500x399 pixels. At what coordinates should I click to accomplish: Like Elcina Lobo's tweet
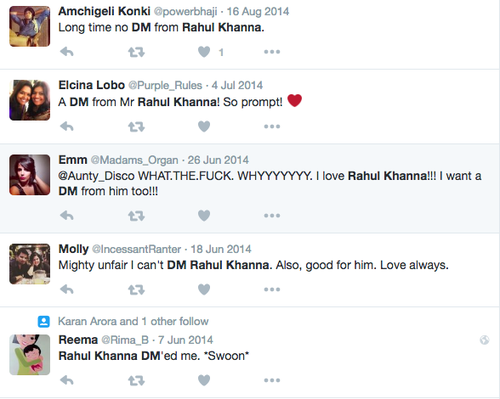coord(204,127)
